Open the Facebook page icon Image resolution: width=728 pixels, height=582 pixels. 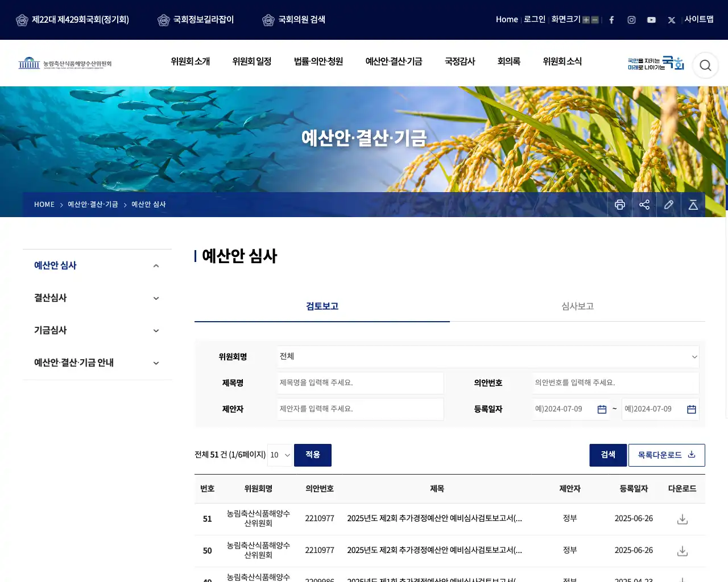click(x=611, y=20)
